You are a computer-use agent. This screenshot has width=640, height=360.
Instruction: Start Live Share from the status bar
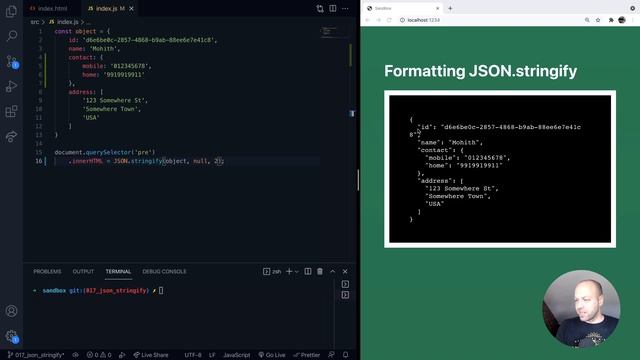point(151,355)
